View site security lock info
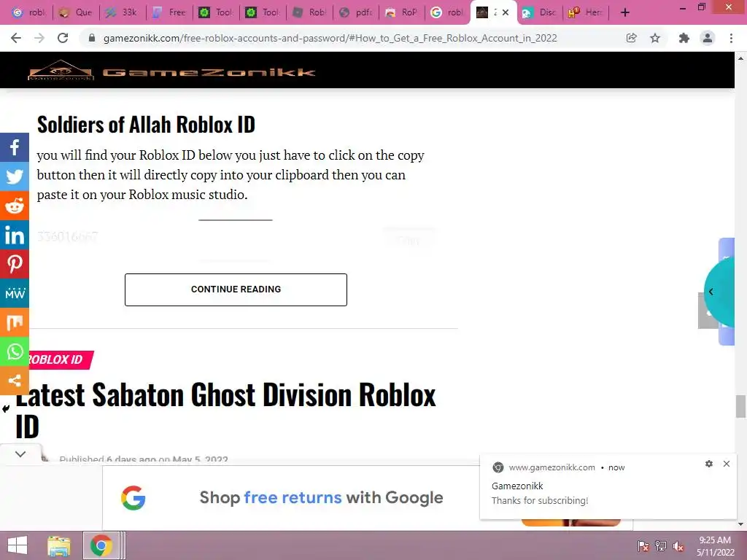Viewport: 747px width, 560px height. (x=92, y=38)
